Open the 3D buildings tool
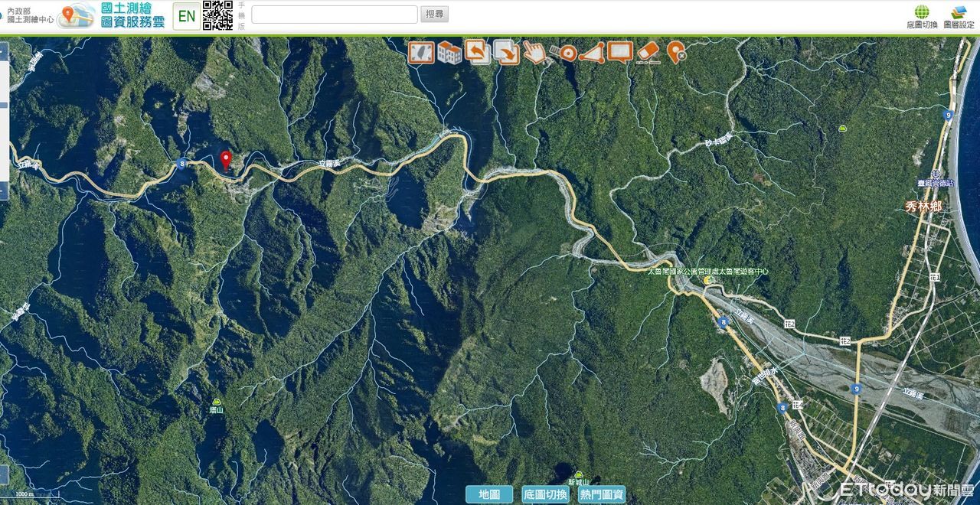Screen dimensions: 980x505 449,52
